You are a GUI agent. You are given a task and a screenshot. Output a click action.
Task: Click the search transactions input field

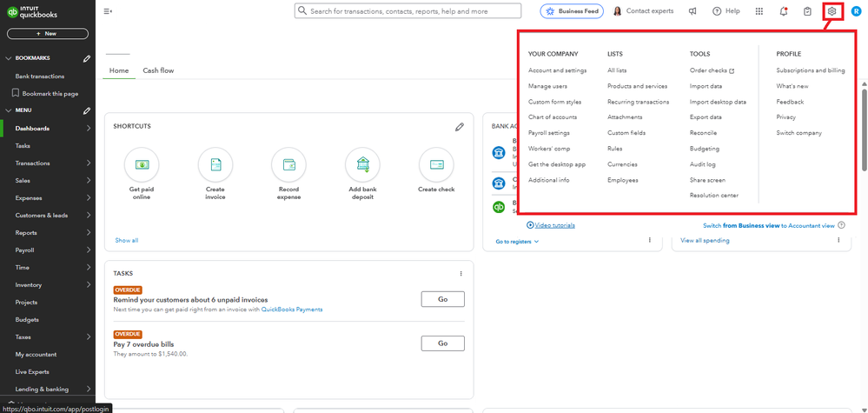(407, 10)
